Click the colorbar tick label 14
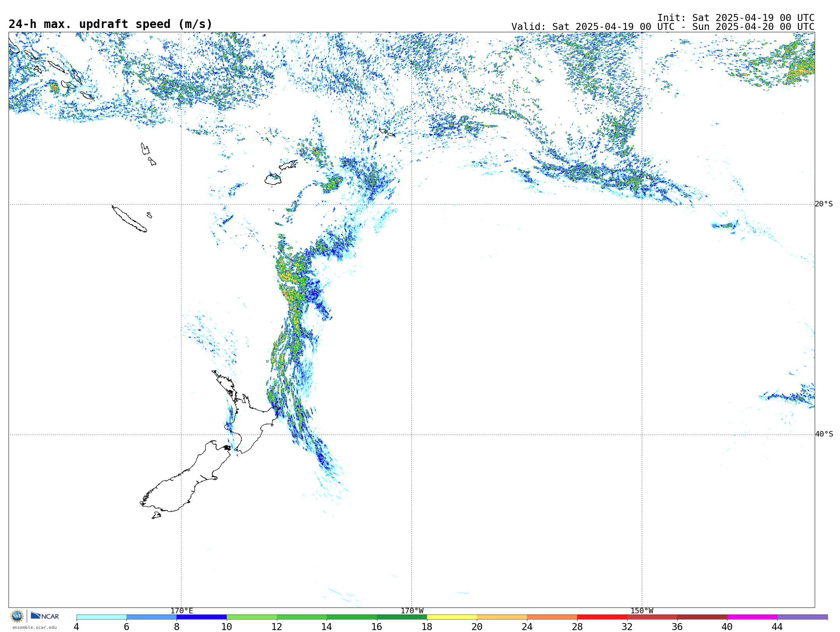This screenshot has width=840, height=632. tap(327, 627)
